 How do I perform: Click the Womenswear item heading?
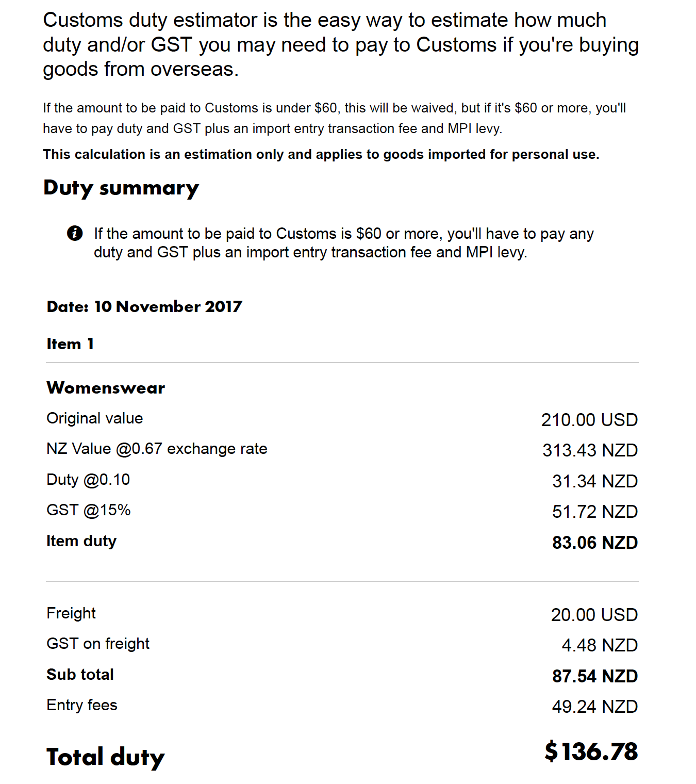coord(106,388)
